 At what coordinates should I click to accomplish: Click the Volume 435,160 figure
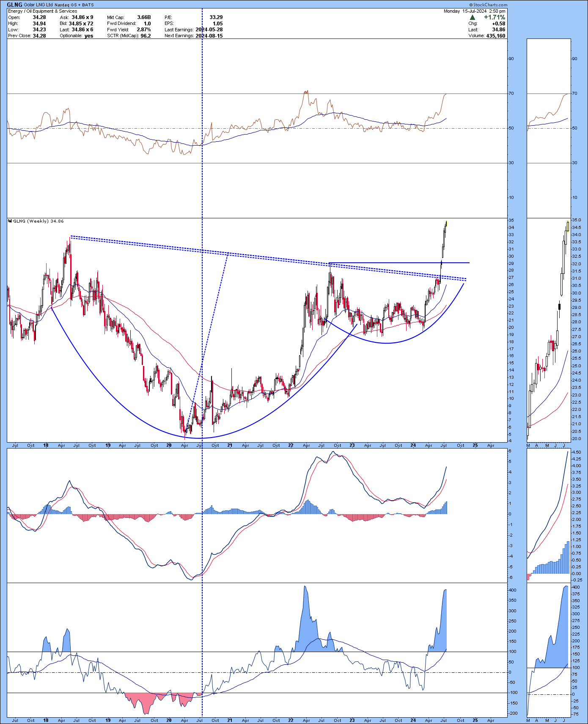495,36
